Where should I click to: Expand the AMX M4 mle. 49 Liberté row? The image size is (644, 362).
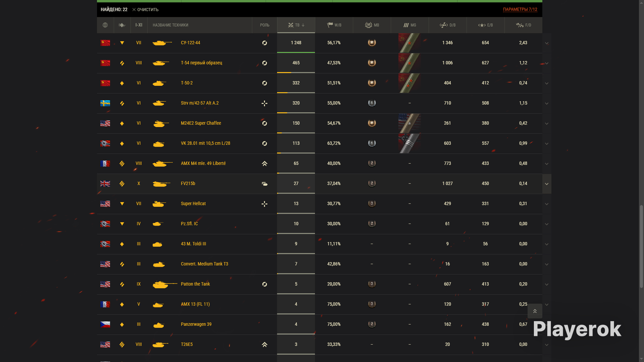(x=547, y=164)
